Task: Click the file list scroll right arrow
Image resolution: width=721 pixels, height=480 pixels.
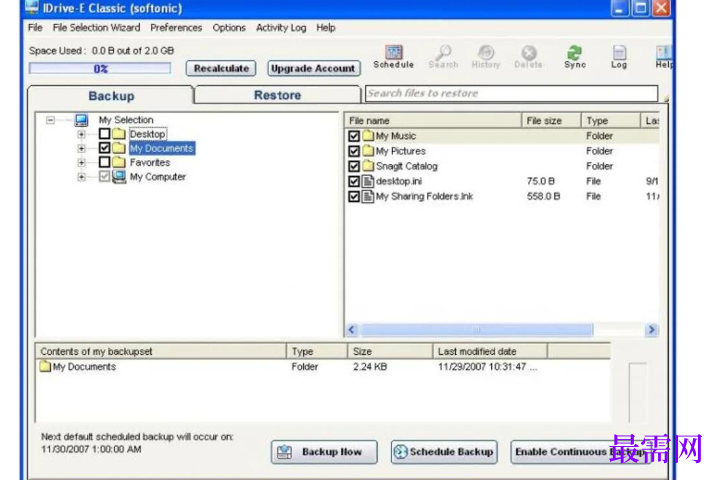Action: click(x=652, y=330)
